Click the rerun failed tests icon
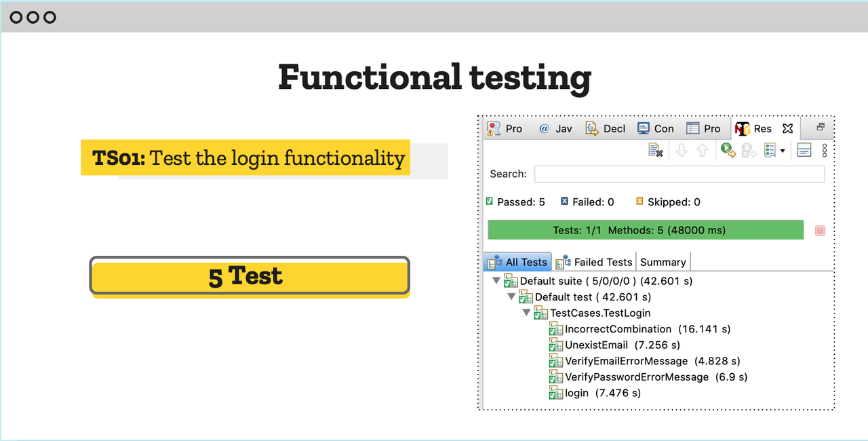Viewport: 868px width, 441px height. [749, 151]
